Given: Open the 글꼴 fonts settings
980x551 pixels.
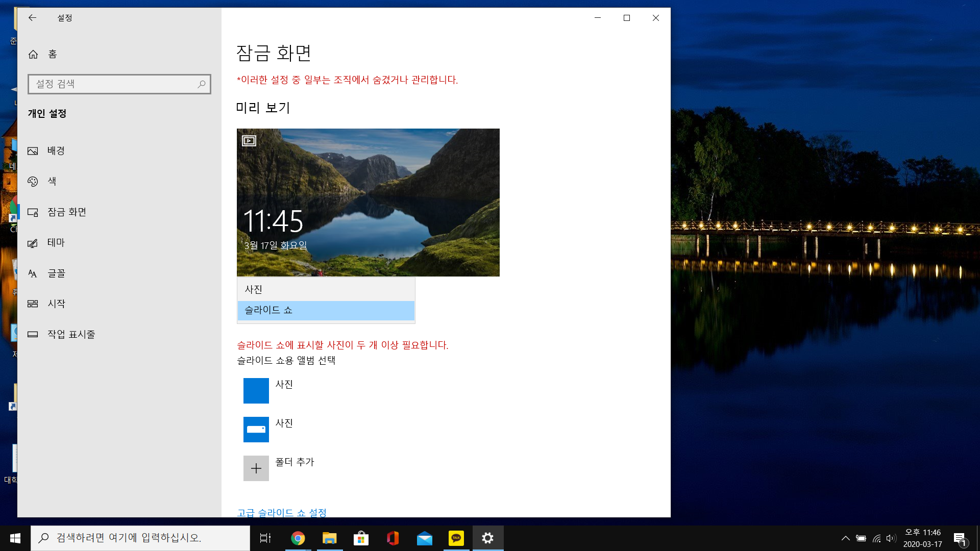Looking at the screenshot, I should [x=56, y=273].
